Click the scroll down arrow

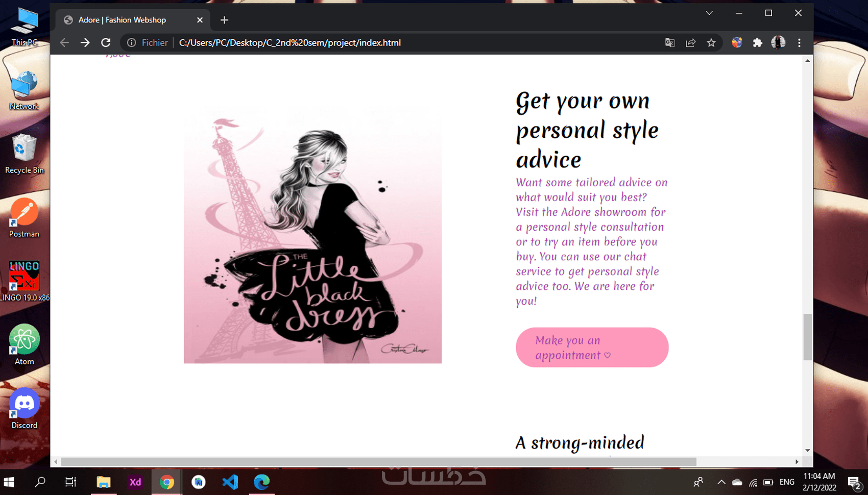[807, 451]
